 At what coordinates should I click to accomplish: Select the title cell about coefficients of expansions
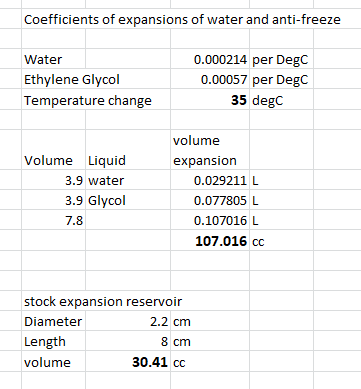182,19
